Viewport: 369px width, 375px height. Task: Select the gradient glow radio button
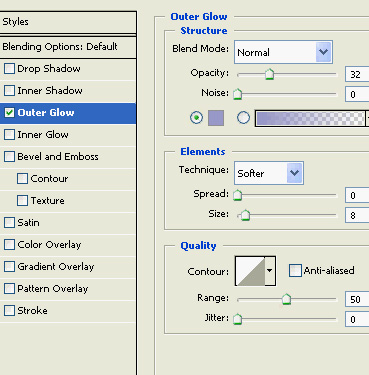(243, 118)
